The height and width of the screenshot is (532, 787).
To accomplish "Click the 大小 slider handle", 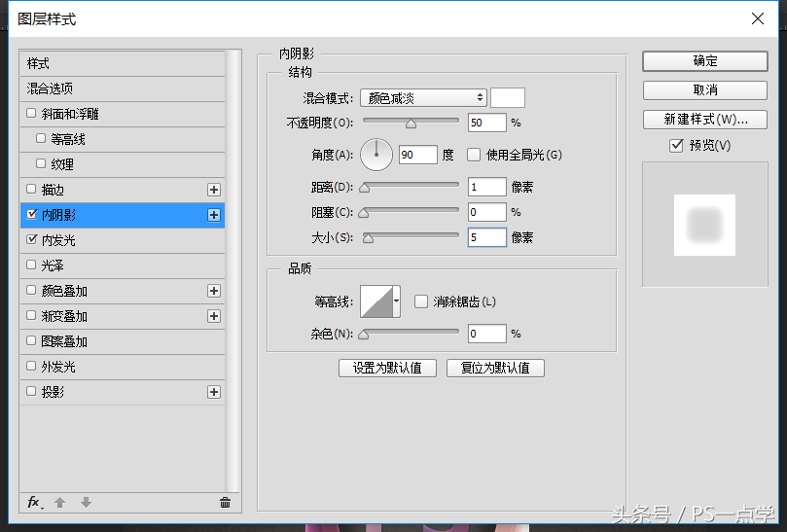I will tap(369, 238).
